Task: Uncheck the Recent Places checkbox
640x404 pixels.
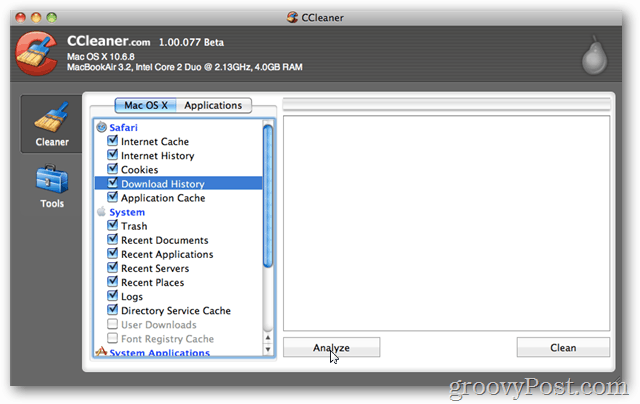Action: pos(112,282)
